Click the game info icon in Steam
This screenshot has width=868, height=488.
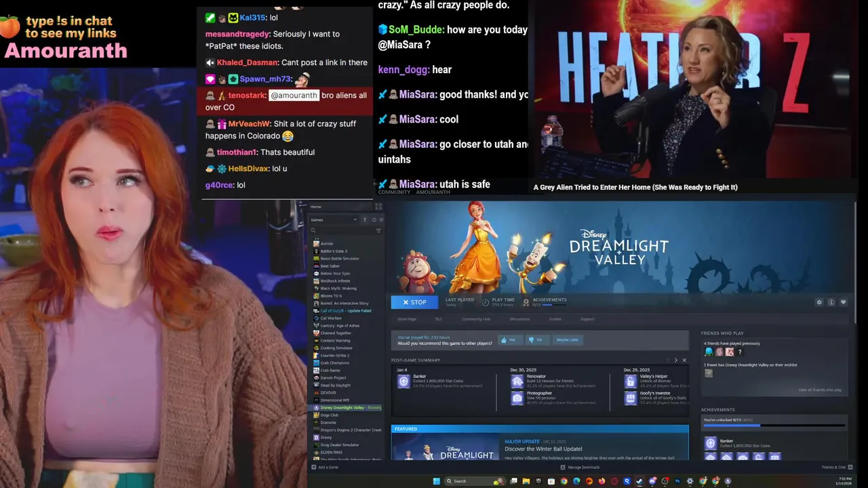(831, 302)
